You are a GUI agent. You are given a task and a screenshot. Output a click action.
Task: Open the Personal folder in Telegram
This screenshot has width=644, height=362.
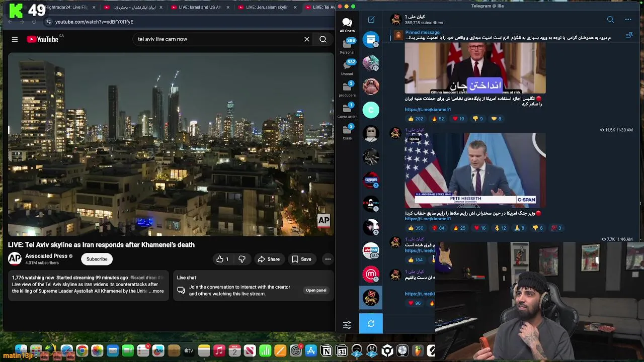(347, 46)
